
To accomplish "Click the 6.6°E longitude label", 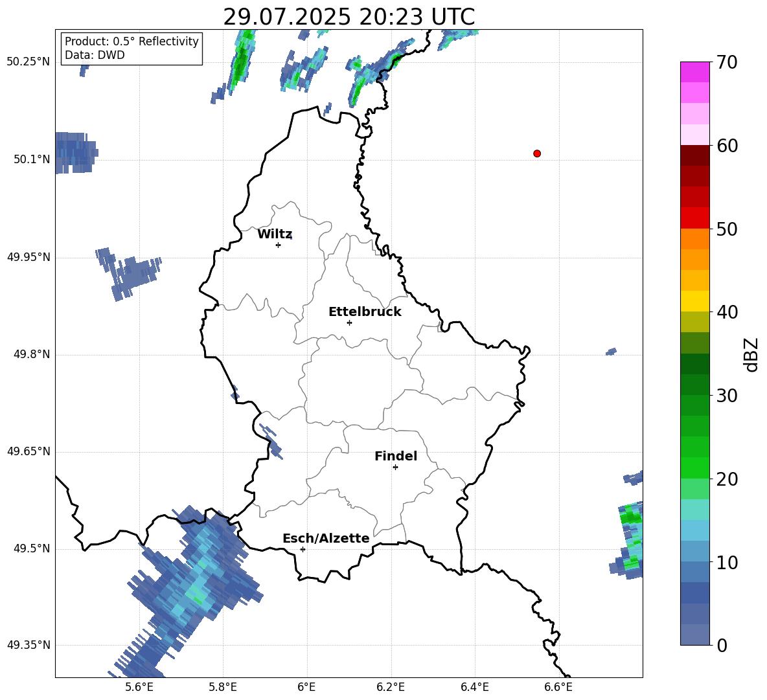I will point(558,687).
